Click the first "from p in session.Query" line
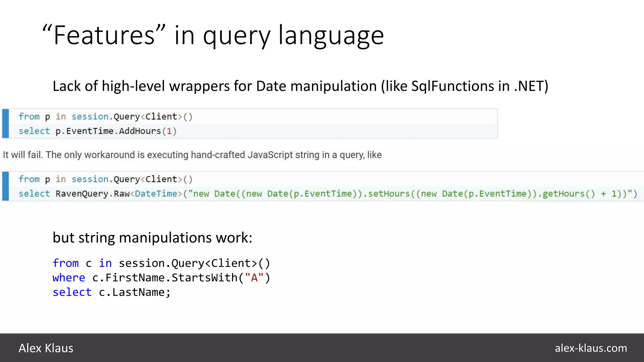The image size is (644, 362). click(x=105, y=117)
